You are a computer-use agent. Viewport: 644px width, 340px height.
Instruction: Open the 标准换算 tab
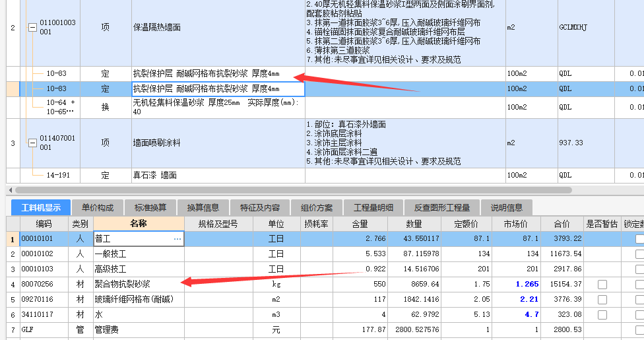tap(150, 207)
